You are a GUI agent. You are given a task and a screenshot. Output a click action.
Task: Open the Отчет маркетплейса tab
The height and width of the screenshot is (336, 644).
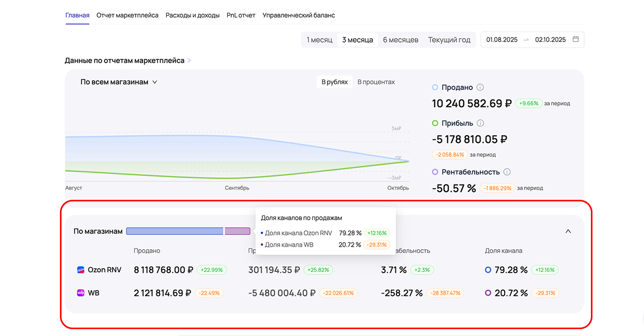pyautogui.click(x=127, y=15)
